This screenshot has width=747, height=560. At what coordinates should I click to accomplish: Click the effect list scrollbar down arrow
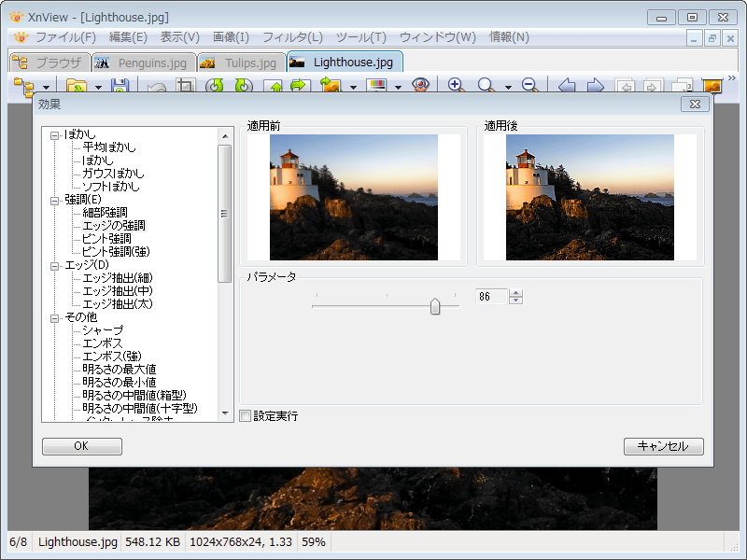[225, 413]
